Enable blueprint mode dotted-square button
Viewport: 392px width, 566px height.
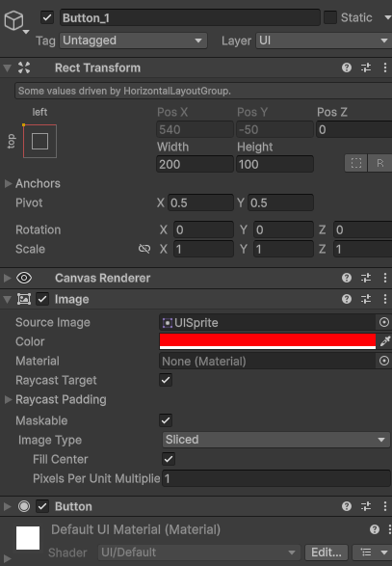(356, 163)
